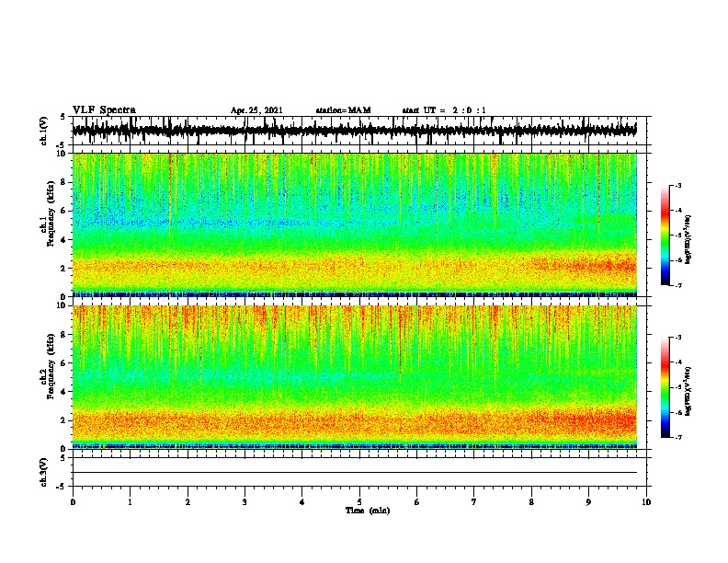Click the "Time (min)" x-axis label
728x563 pixels.
tap(368, 511)
